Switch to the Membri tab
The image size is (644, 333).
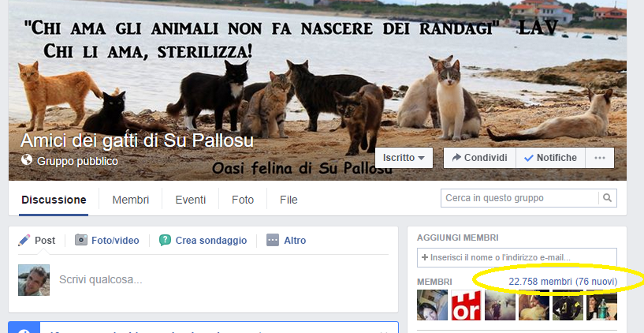[131, 200]
